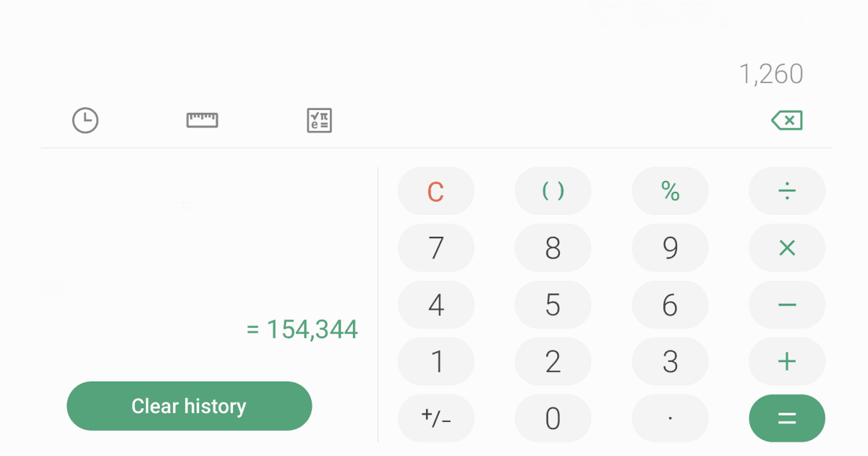Open the calculation history panel

point(85,120)
